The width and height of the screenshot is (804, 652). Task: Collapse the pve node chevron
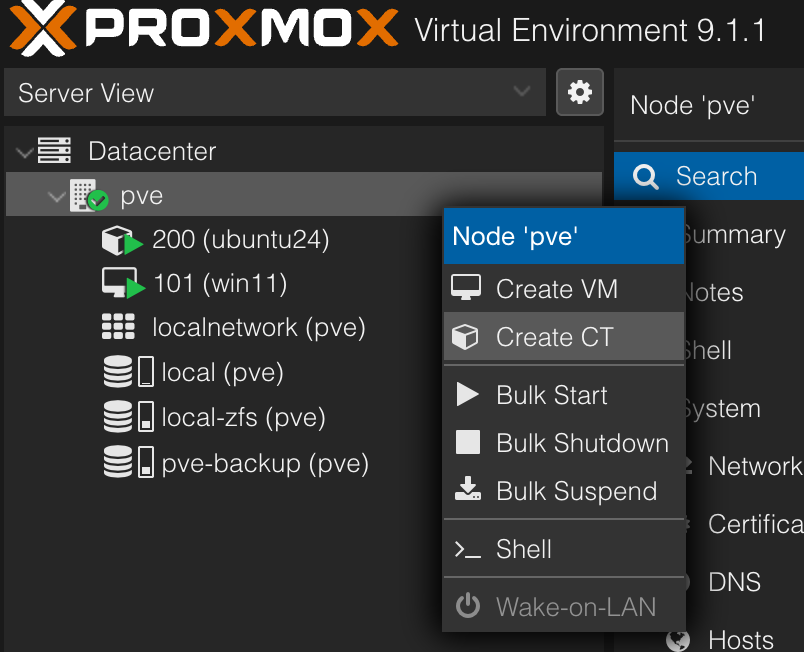pyautogui.click(x=56, y=196)
